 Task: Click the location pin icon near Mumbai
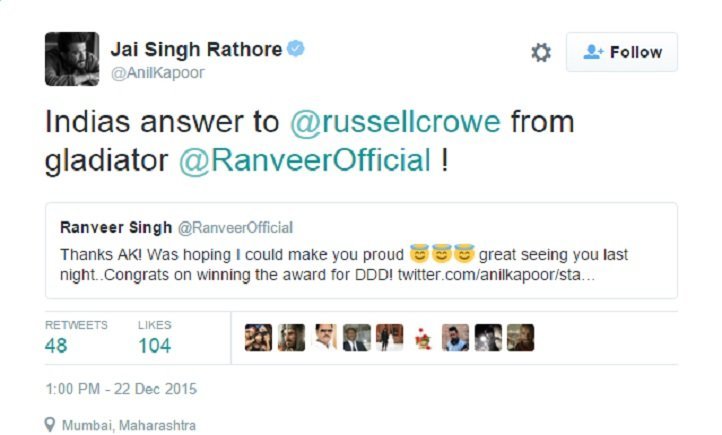pos(50,424)
